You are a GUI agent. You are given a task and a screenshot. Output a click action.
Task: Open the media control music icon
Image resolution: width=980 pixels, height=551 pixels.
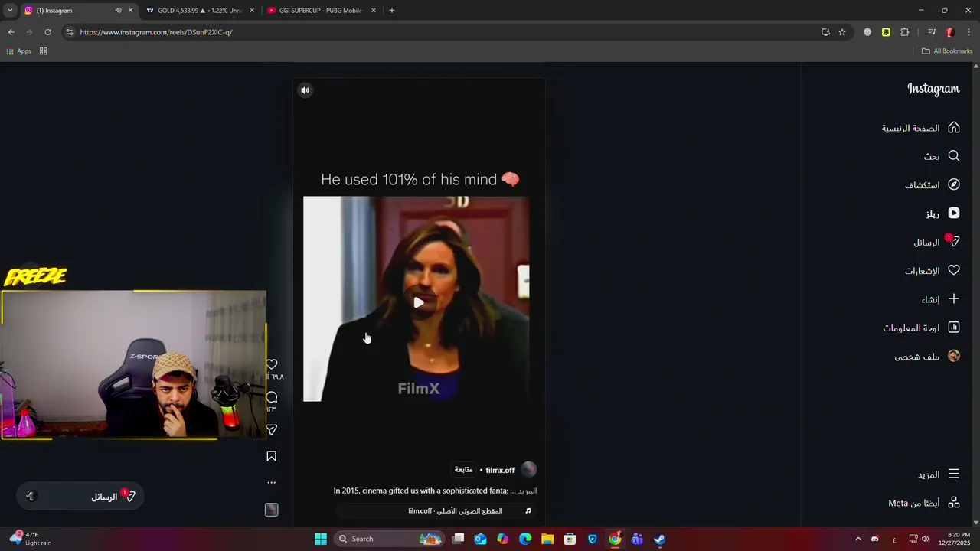pyautogui.click(x=932, y=32)
